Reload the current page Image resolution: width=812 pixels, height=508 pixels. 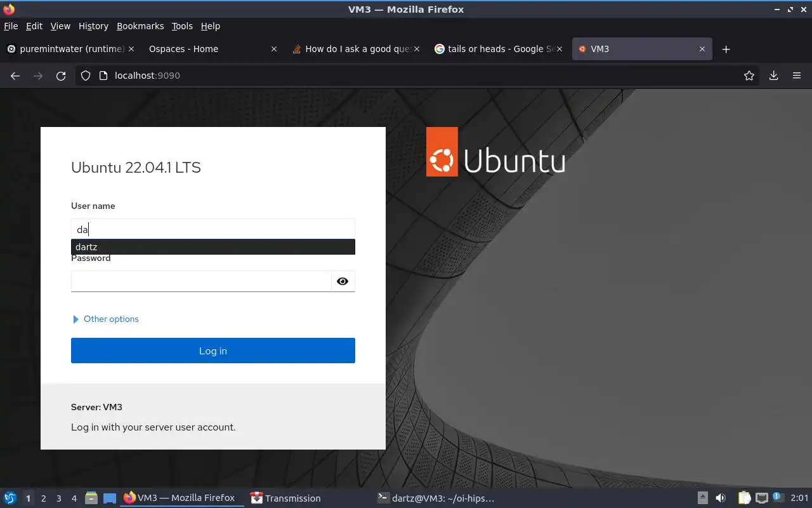click(x=61, y=76)
